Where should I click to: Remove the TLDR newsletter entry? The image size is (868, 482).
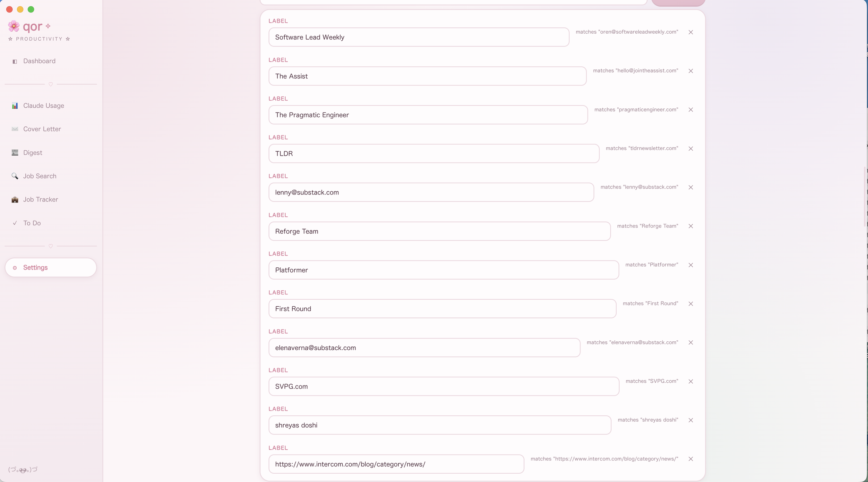(691, 149)
